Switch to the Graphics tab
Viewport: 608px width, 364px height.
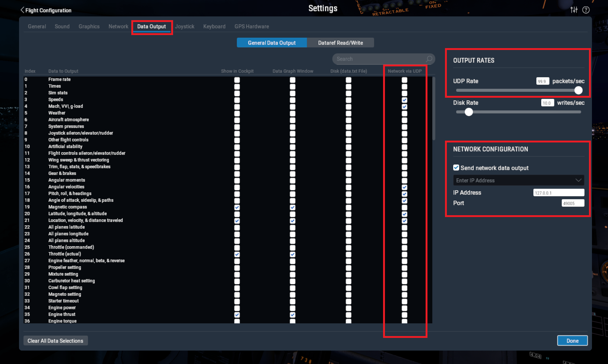pyautogui.click(x=89, y=26)
